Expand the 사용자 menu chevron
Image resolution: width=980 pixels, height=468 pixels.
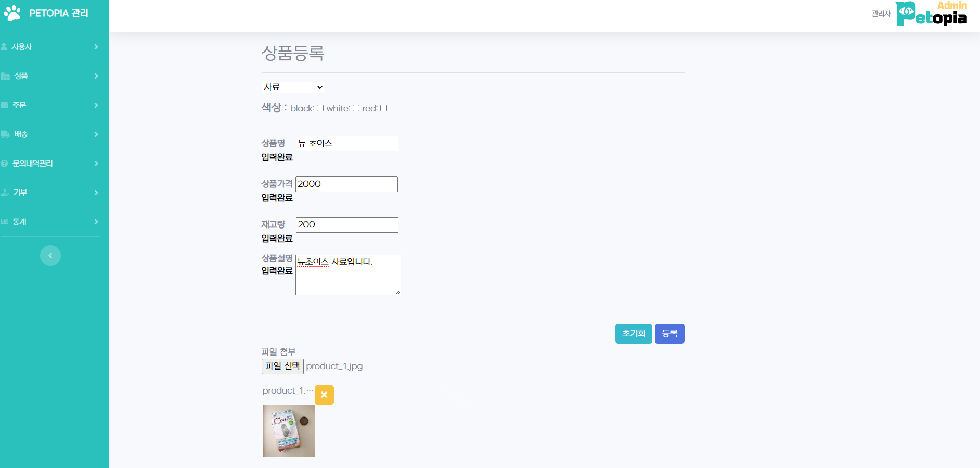(x=96, y=47)
